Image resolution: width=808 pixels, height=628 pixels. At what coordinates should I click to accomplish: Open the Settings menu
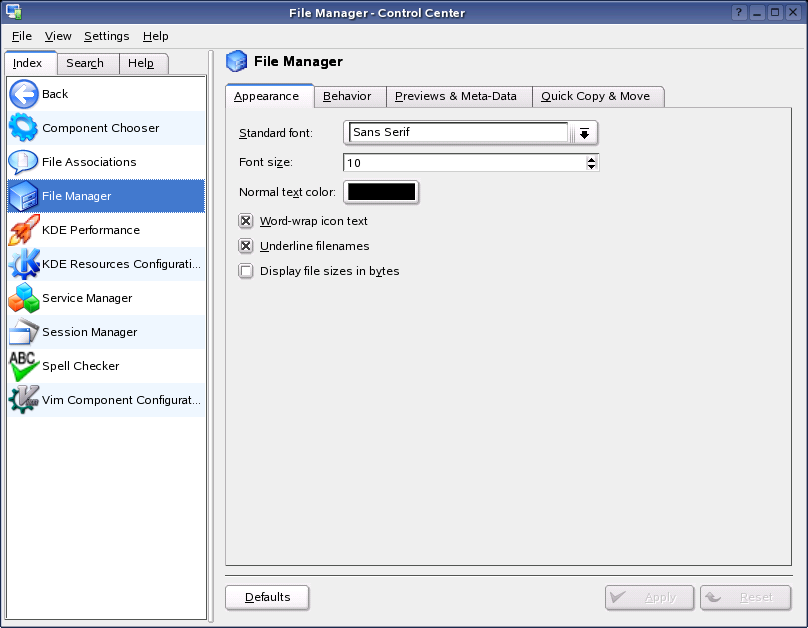[x=107, y=36]
